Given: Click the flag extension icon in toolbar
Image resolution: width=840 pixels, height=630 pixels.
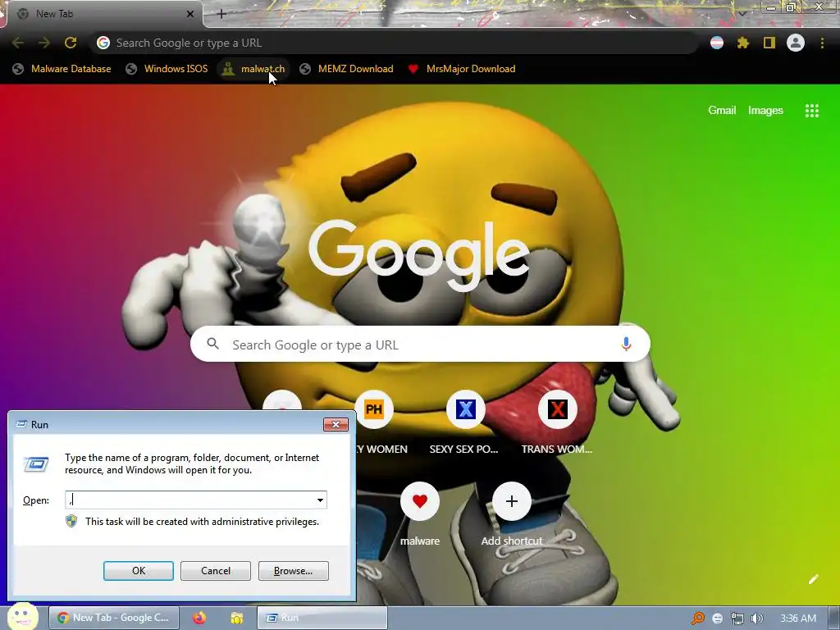Looking at the screenshot, I should pyautogui.click(x=717, y=43).
